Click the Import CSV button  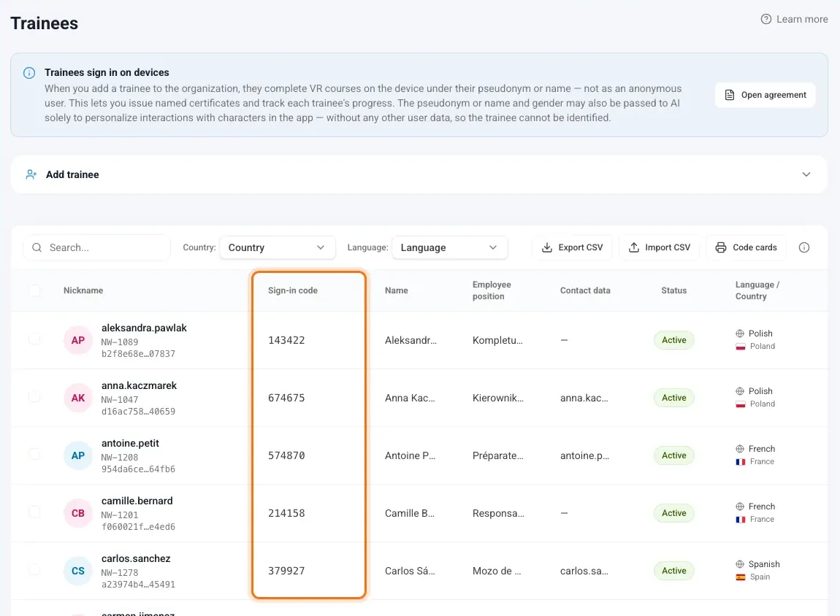(659, 247)
